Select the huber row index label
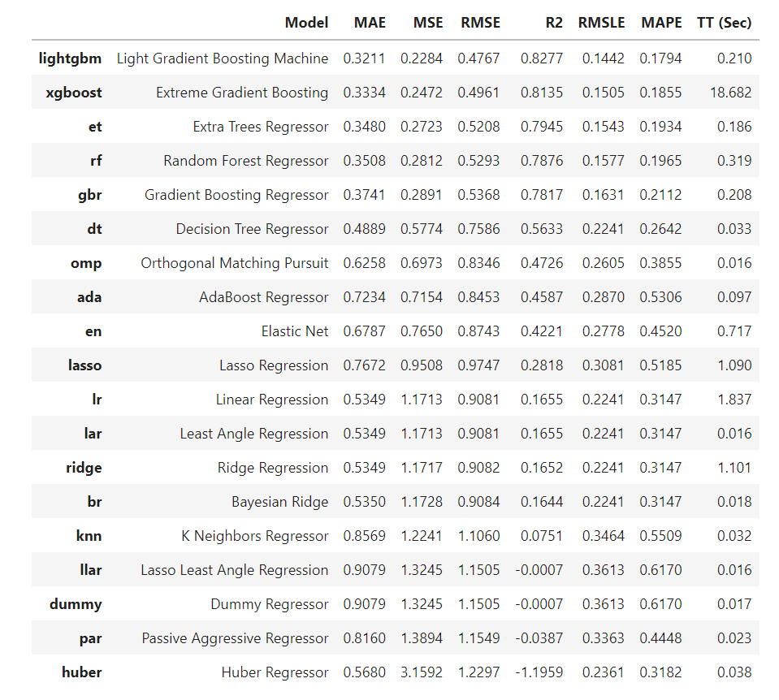Image resolution: width=779 pixels, height=700 pixels. [x=81, y=672]
